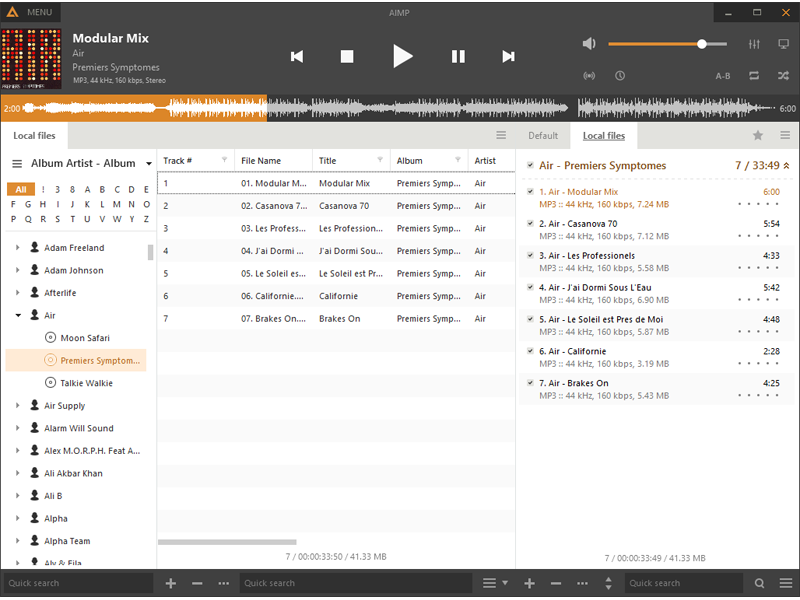Open the sleep timer clock icon
The image size is (800, 600).
click(x=619, y=76)
